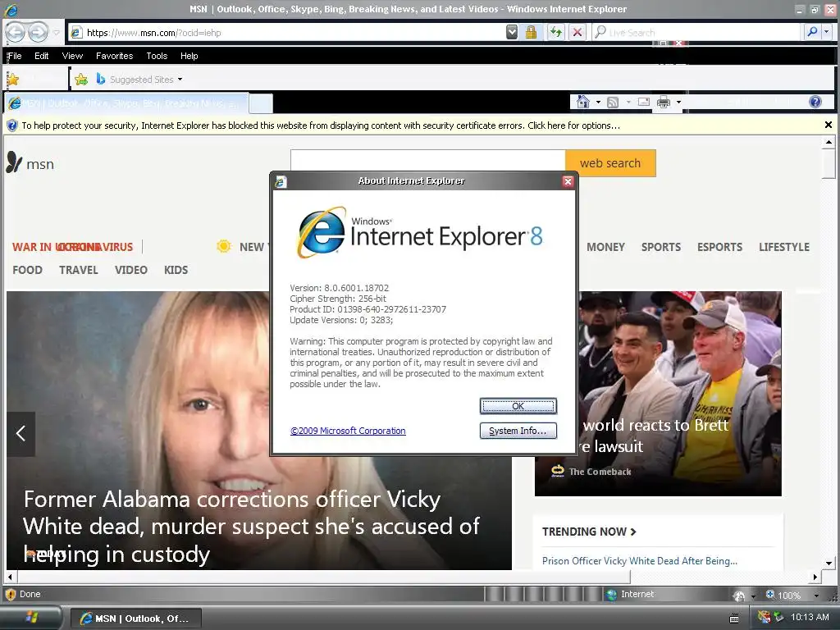Expand the address bar autocomplete dropdown
840x630 pixels.
[x=512, y=33]
